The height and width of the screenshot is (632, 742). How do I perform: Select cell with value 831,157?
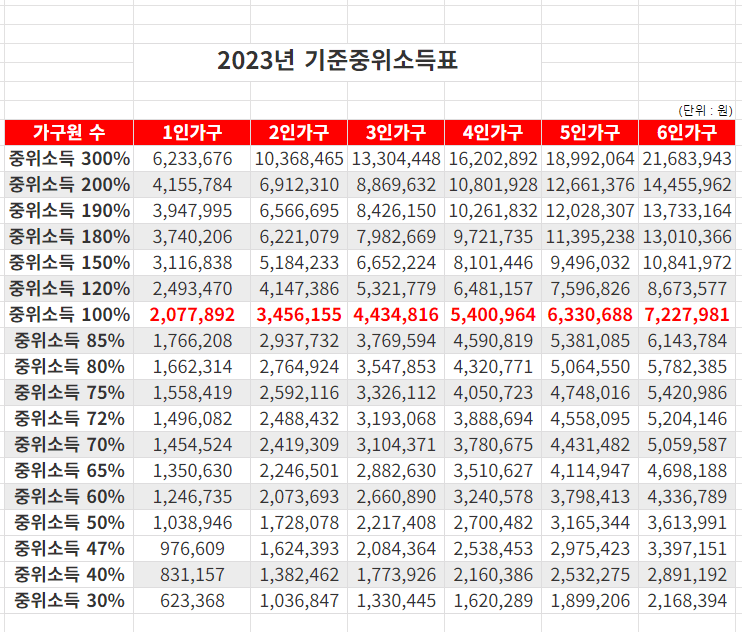(x=192, y=575)
